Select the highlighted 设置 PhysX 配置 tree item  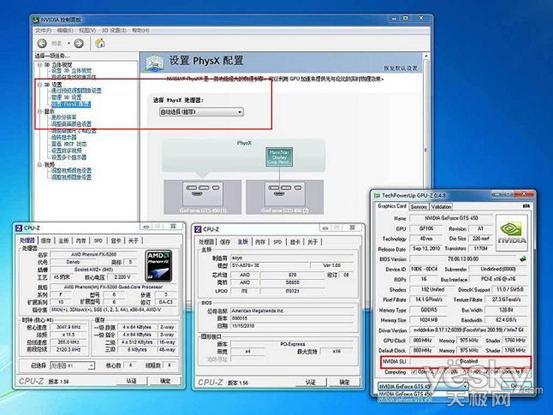[x=71, y=104]
